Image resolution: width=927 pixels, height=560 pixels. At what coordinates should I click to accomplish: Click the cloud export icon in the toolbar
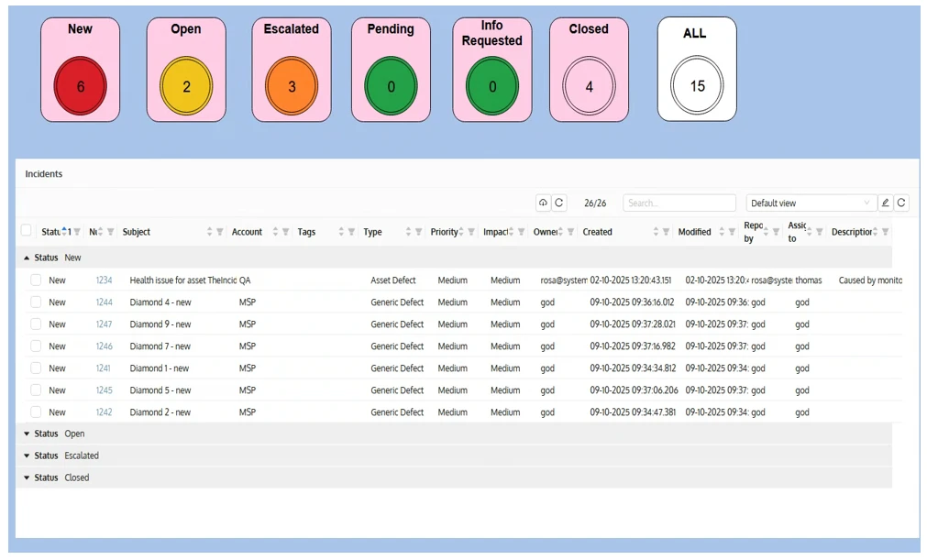[543, 203]
